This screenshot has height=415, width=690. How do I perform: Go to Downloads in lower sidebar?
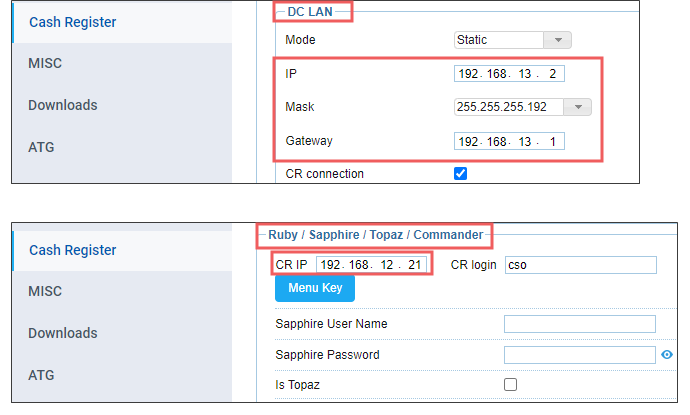[62, 333]
